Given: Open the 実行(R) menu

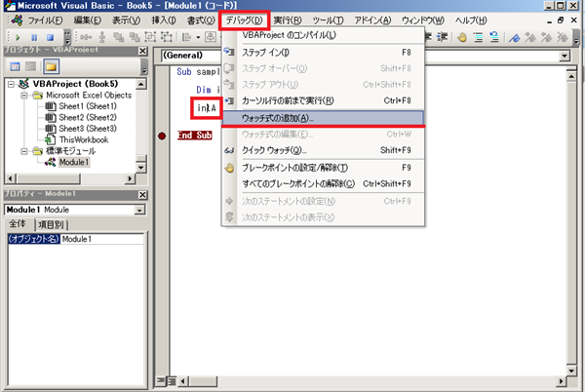Looking at the screenshot, I should [x=288, y=20].
